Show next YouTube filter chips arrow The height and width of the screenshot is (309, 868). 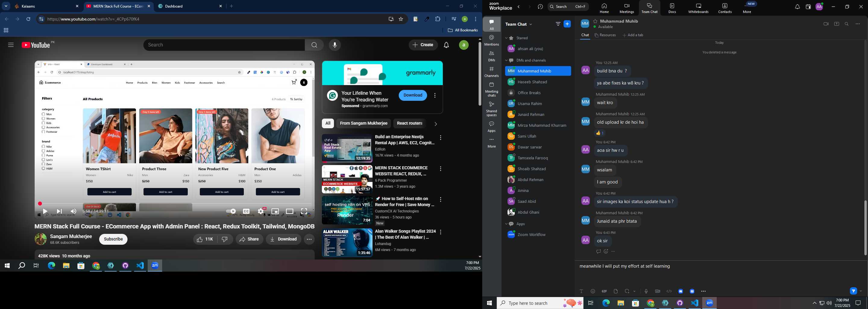pyautogui.click(x=436, y=124)
